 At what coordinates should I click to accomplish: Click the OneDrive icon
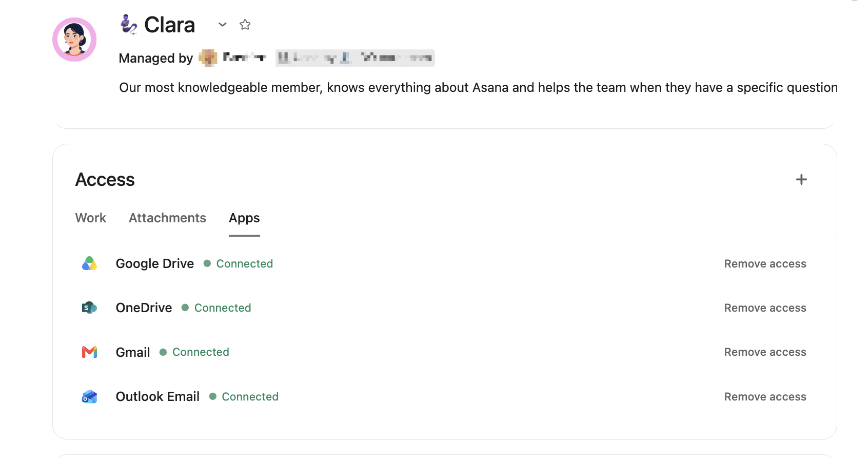pyautogui.click(x=90, y=308)
